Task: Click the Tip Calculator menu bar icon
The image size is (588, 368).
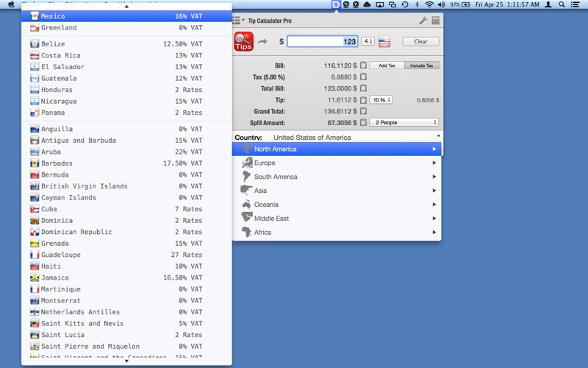Action: pos(336,4)
